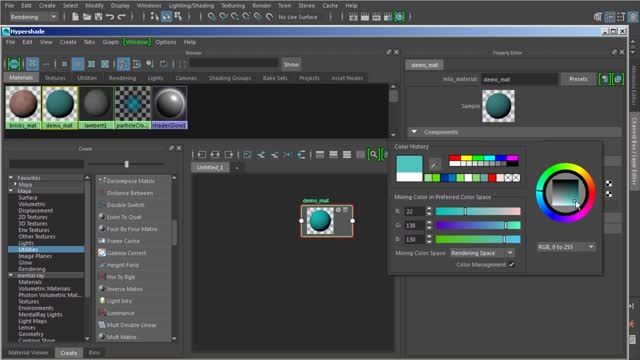Click the new scene file icon
The image size is (640, 360).
[76, 17]
